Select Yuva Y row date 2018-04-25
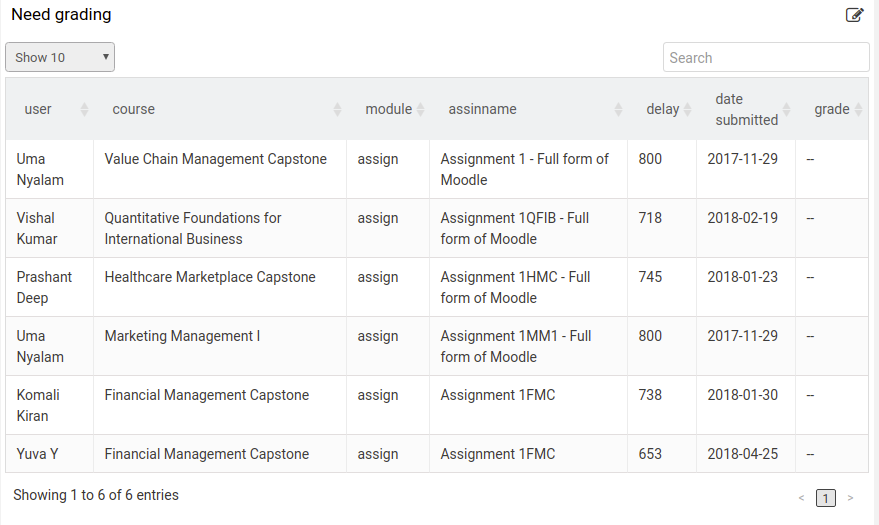The image size is (879, 525). click(742, 454)
